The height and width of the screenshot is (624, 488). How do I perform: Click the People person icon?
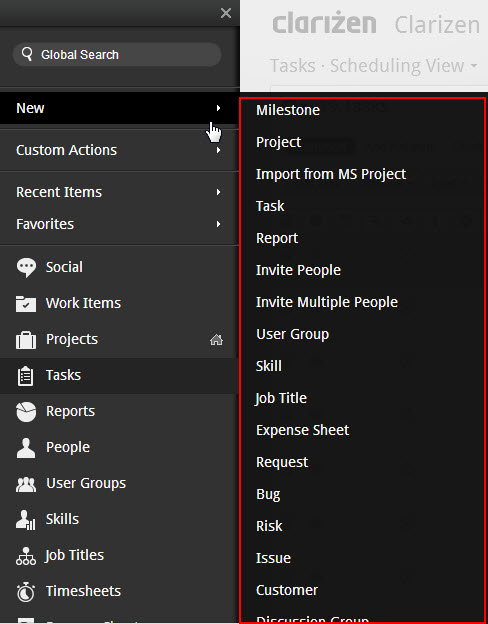[26, 448]
